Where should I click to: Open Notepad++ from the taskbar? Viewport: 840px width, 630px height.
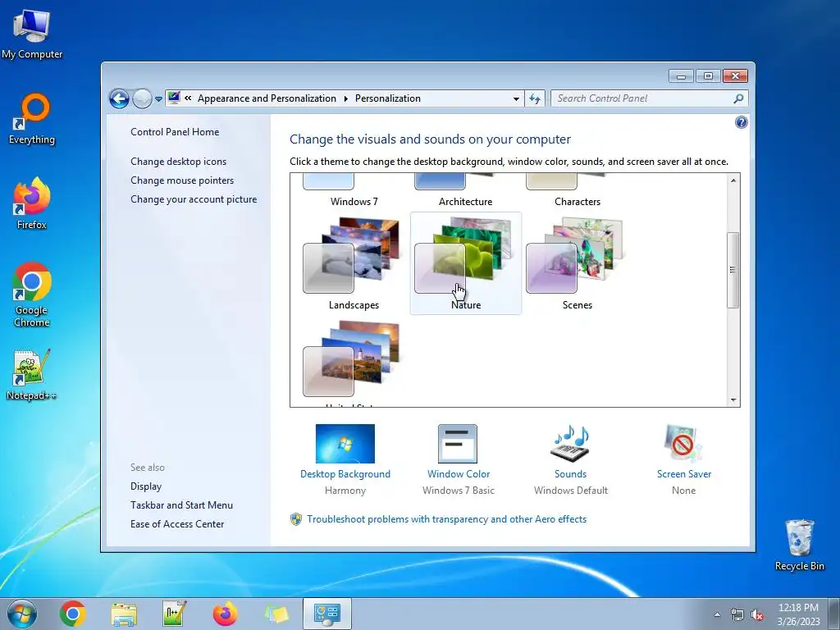pos(175,614)
